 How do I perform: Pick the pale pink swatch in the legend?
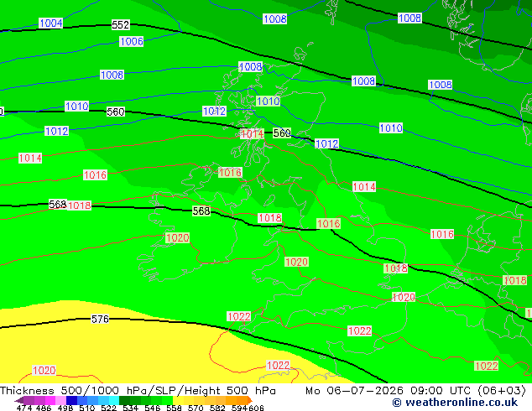point(60,400)
